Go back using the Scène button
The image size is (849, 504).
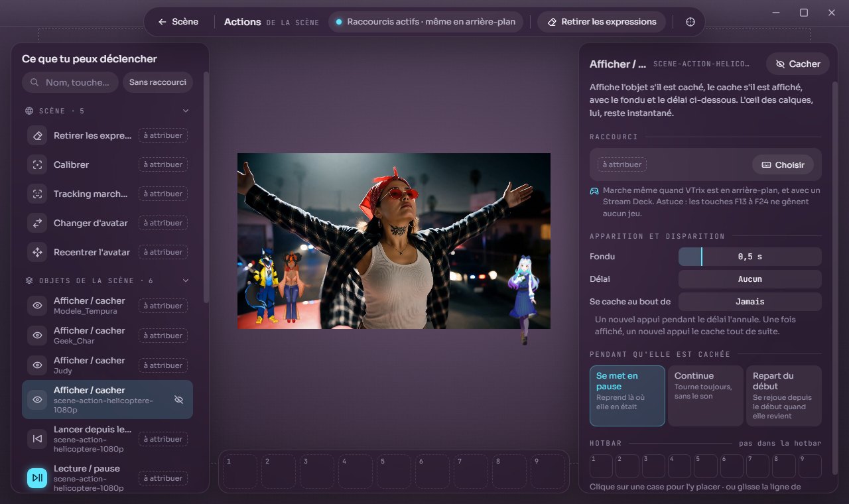tap(178, 22)
